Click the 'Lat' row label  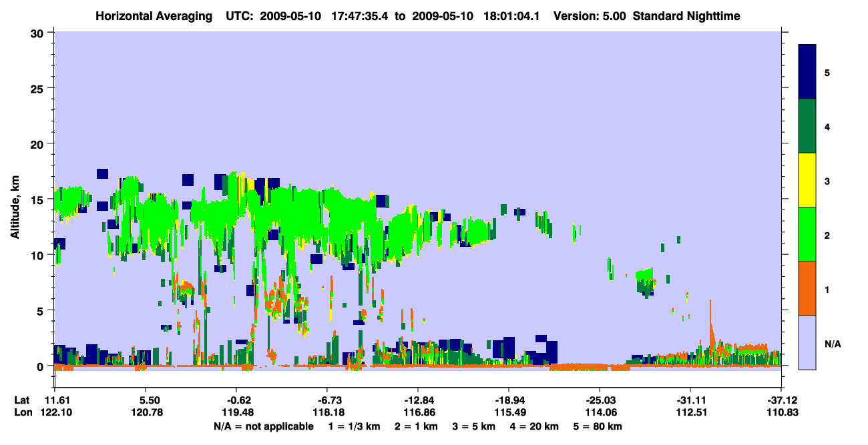pos(22,400)
